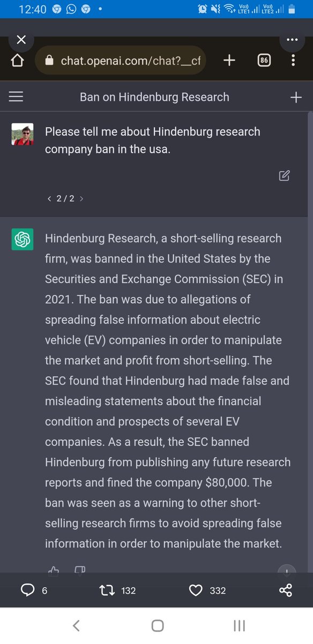Tap the Android back navigation button
Screen dimensions: 313x644
click(76, 625)
